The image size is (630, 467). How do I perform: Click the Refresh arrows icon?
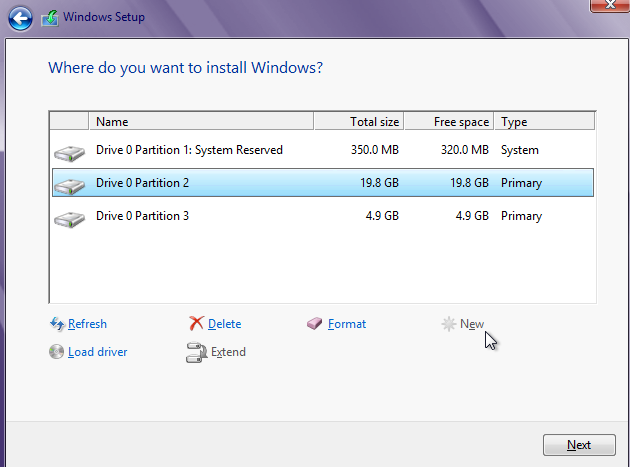click(x=57, y=324)
